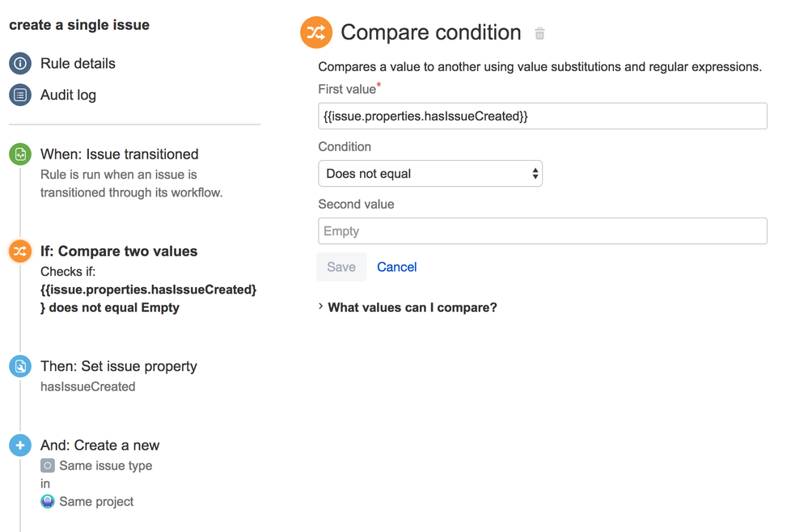Open Audit log in the sidebar
Screen dimensions: 808x532
tap(68, 95)
